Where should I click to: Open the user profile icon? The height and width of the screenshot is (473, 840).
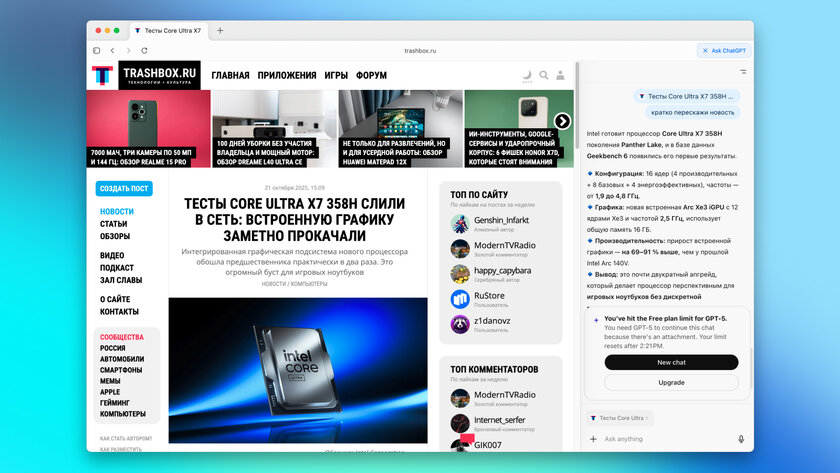tap(560, 75)
